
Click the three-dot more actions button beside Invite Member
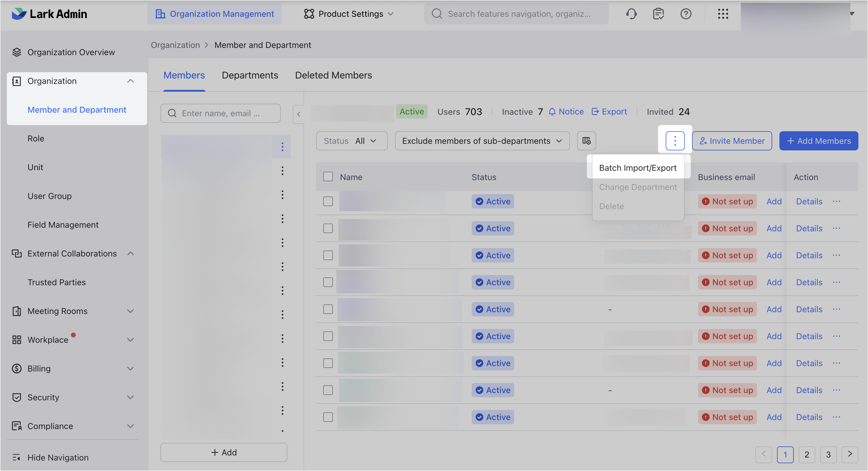click(x=675, y=141)
